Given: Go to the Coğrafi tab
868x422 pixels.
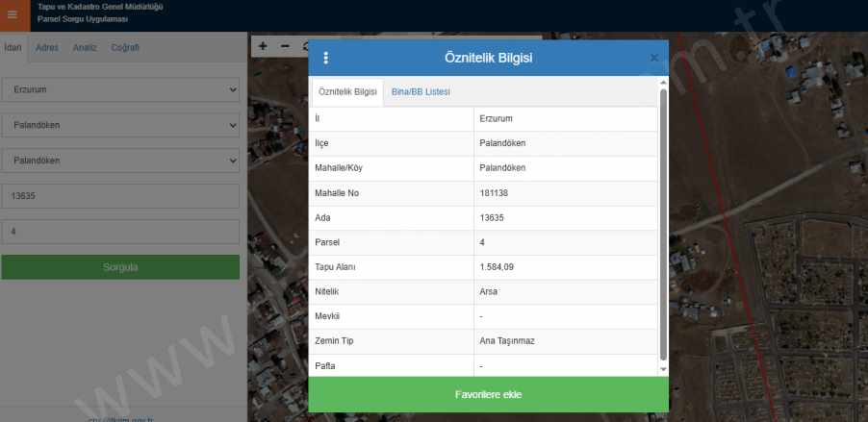Looking at the screenshot, I should tap(125, 47).
